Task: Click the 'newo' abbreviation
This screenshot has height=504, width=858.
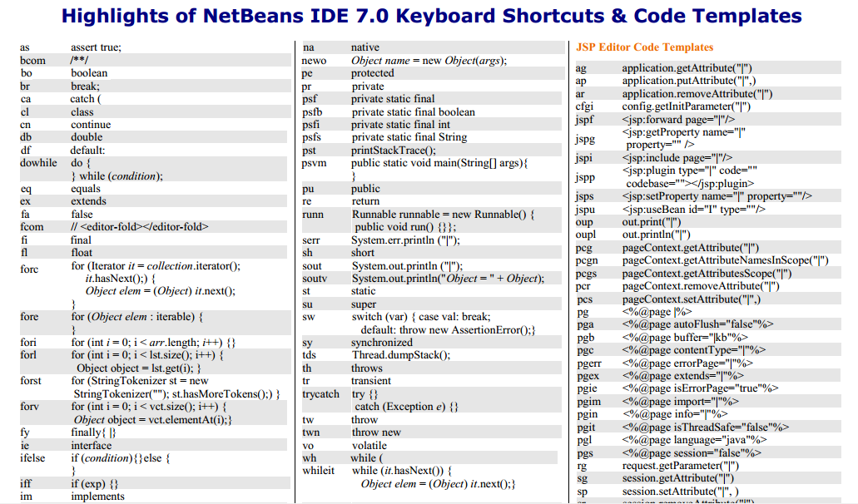Action: pyautogui.click(x=314, y=61)
